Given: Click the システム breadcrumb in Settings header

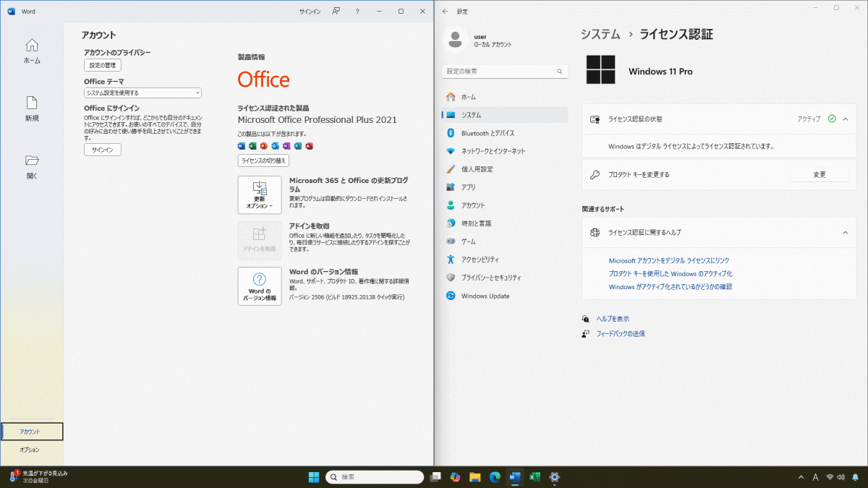Looking at the screenshot, I should point(600,34).
